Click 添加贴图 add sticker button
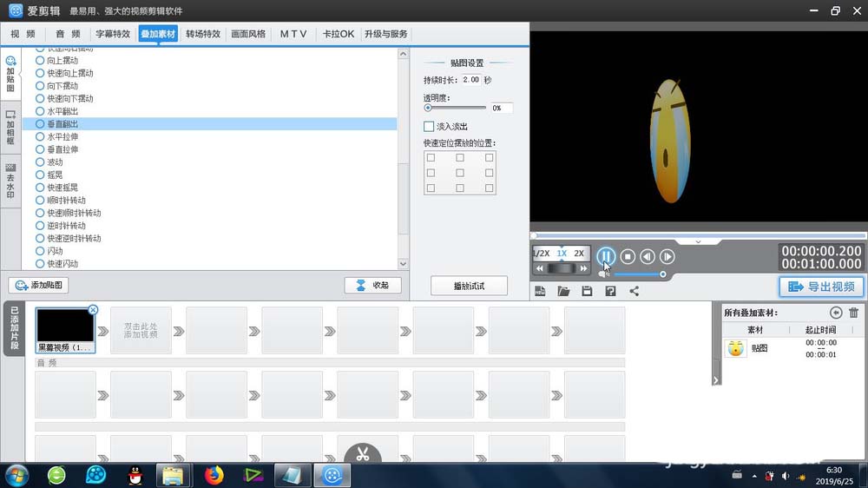 pyautogui.click(x=39, y=285)
